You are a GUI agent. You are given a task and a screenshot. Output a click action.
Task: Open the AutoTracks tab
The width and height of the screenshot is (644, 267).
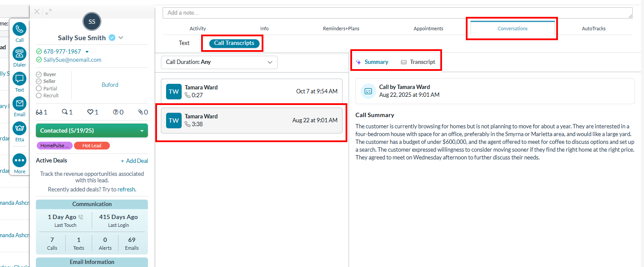tap(593, 29)
